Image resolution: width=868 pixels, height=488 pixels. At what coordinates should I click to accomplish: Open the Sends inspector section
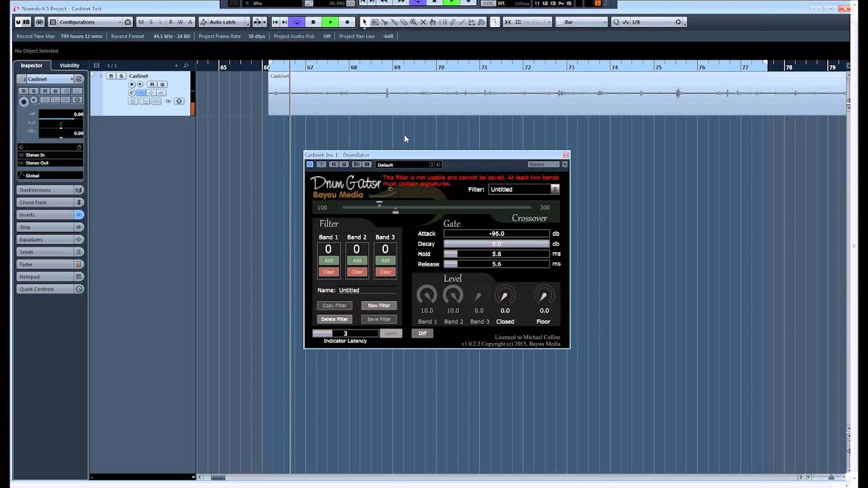point(50,251)
